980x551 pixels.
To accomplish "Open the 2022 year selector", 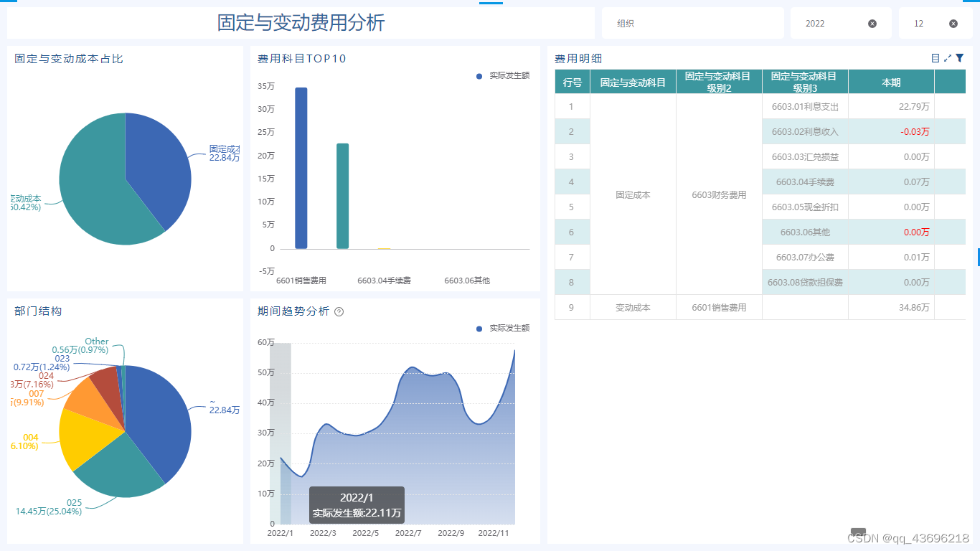I will (841, 24).
